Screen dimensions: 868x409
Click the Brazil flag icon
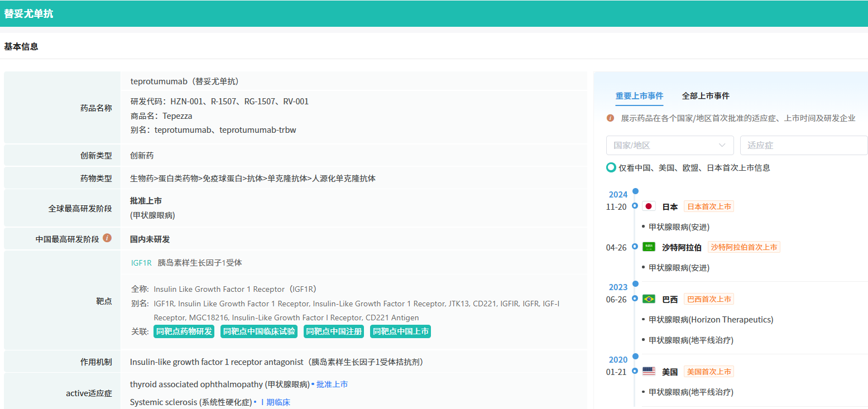point(648,299)
